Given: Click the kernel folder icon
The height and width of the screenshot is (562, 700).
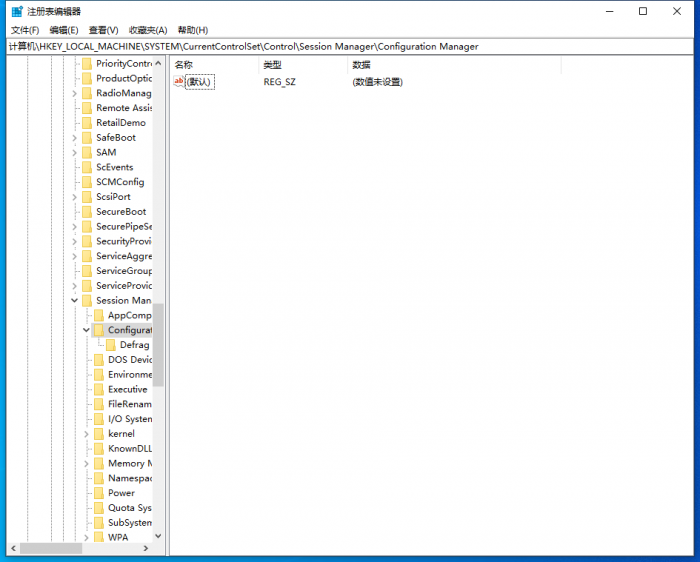Looking at the screenshot, I should (x=99, y=434).
